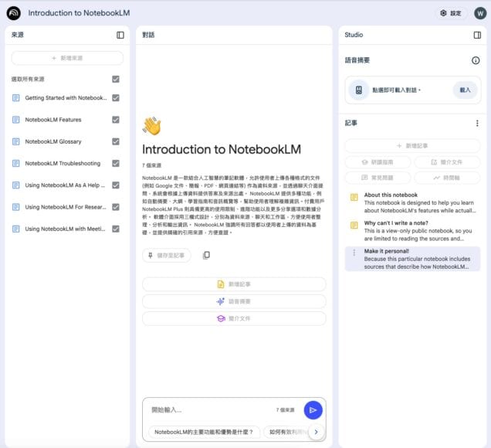The width and height of the screenshot is (491, 448).
Task: Click the add source button
Action: tap(67, 58)
